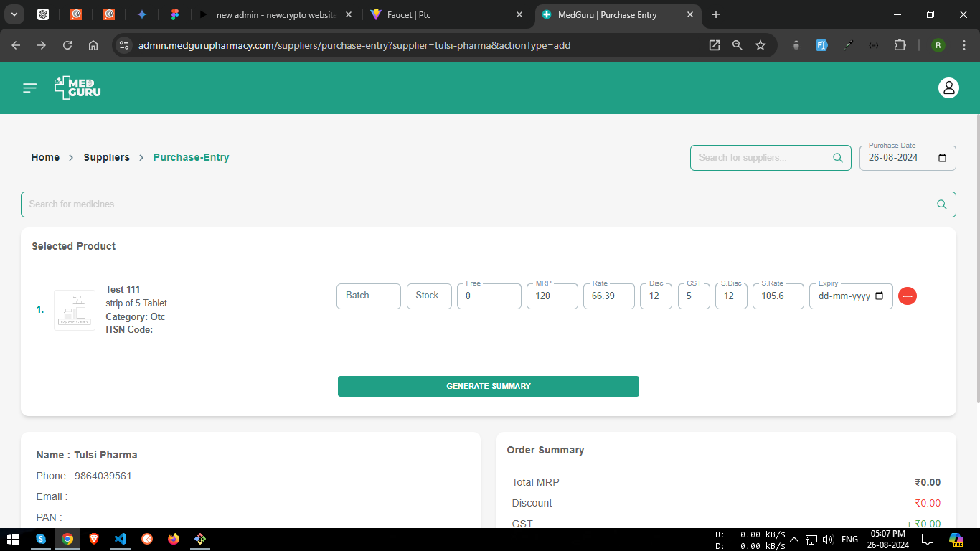Click the Test 111 product thumbnail
This screenshot has height=551, width=980.
click(x=75, y=310)
